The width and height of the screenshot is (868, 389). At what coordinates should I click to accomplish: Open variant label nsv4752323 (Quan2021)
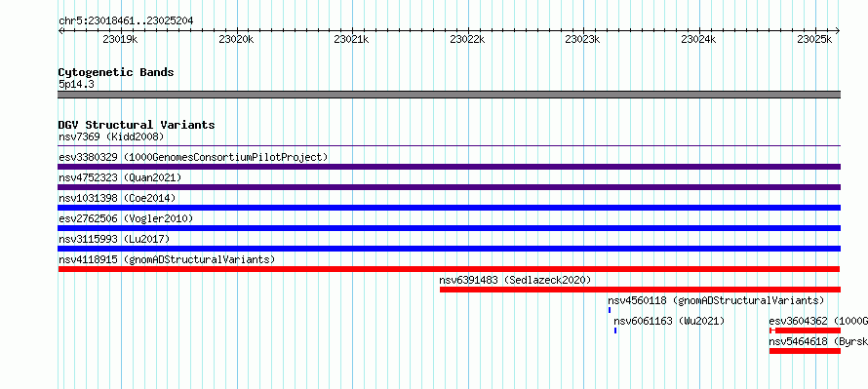[x=120, y=177]
